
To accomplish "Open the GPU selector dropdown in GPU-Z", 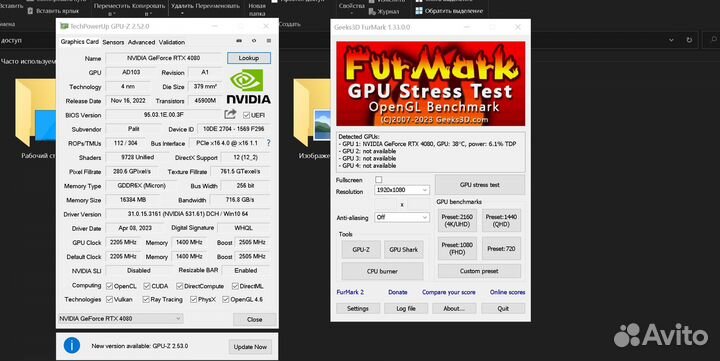I will pyautogui.click(x=120, y=318).
